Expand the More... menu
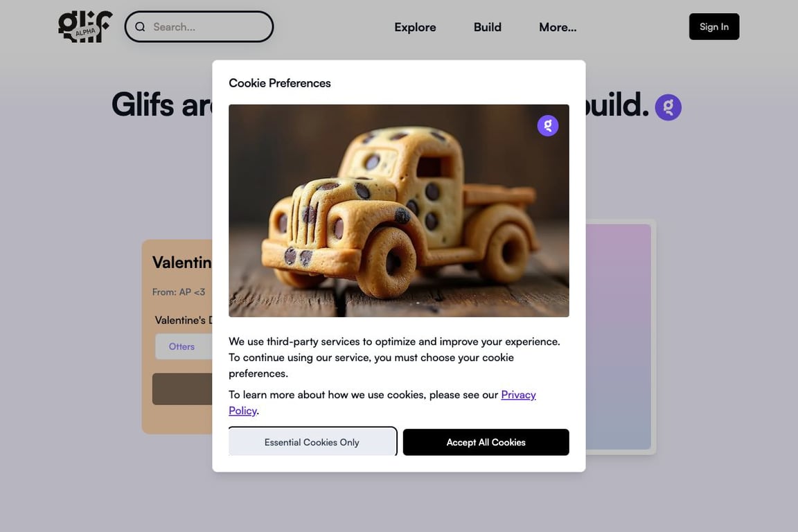This screenshot has width=798, height=532. point(557,27)
